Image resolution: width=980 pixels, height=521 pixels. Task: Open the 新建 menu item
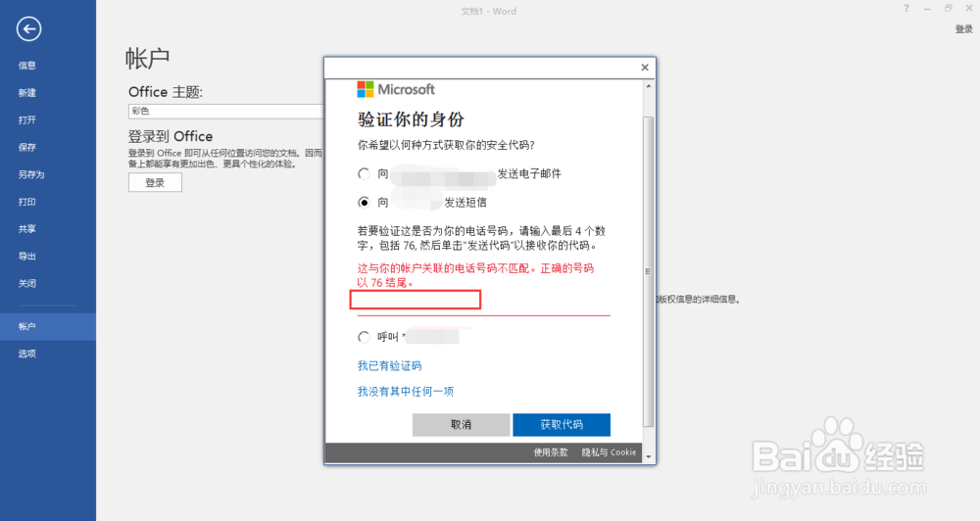(x=26, y=93)
